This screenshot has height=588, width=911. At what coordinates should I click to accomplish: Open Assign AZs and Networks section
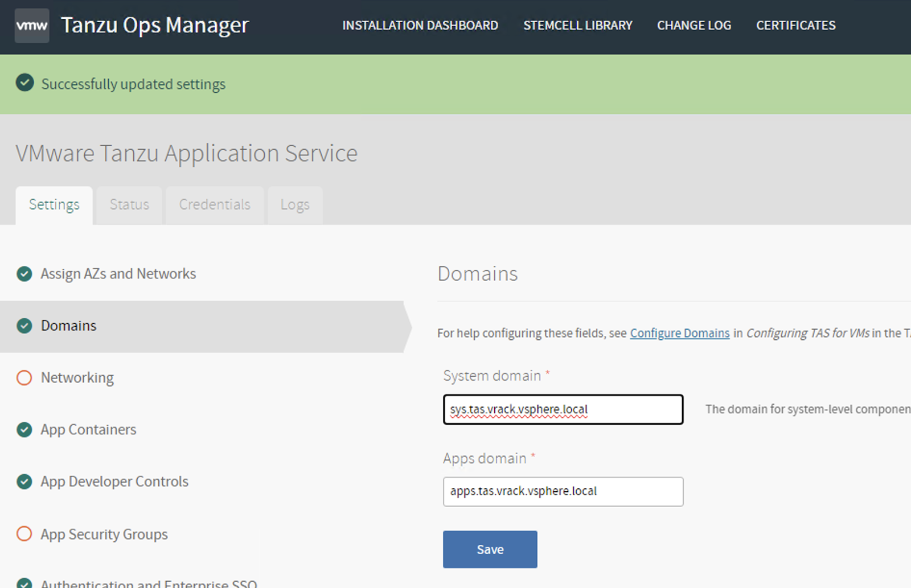118,274
